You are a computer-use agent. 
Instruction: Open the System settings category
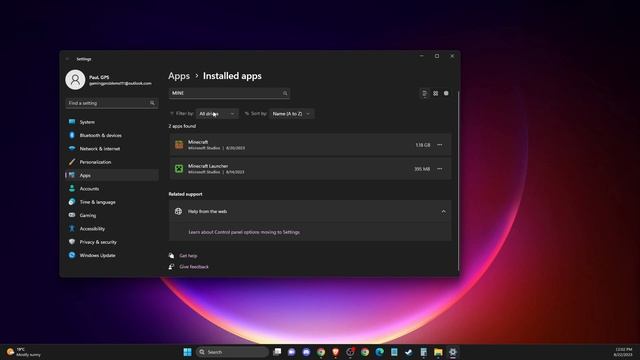(111, 122)
